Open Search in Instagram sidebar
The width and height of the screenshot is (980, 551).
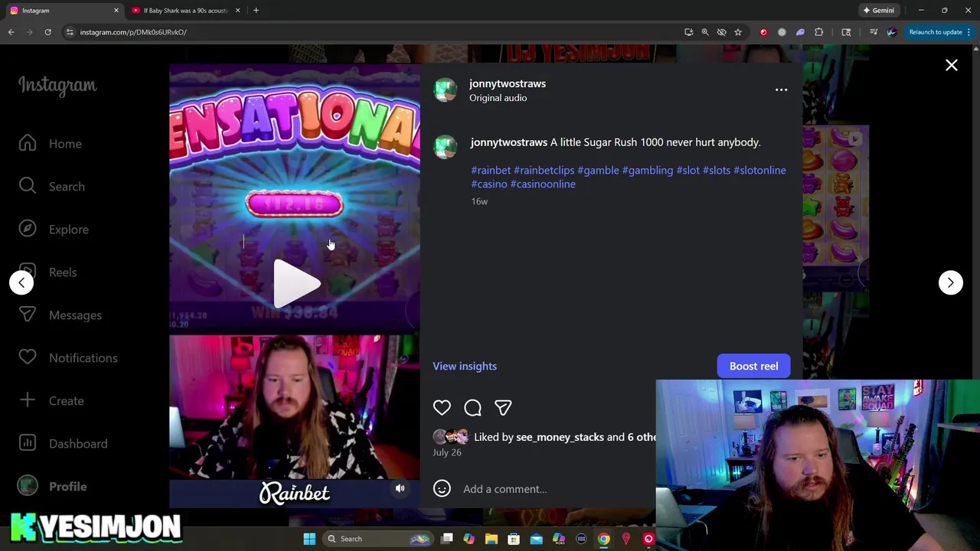(x=52, y=187)
